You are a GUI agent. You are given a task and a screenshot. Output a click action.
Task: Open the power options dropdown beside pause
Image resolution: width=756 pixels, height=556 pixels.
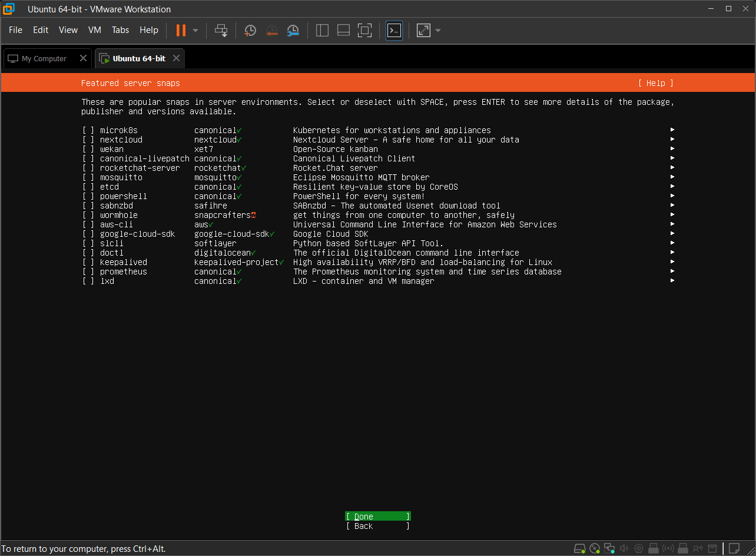coord(195,30)
